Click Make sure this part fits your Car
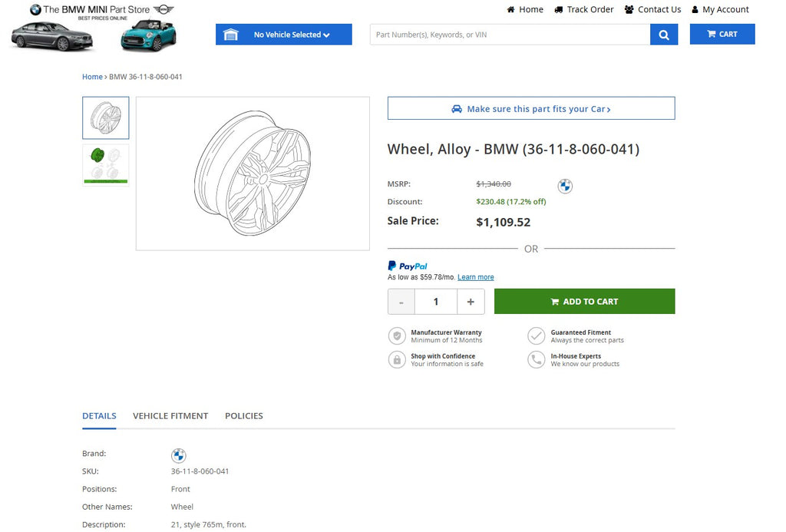 [x=531, y=108]
